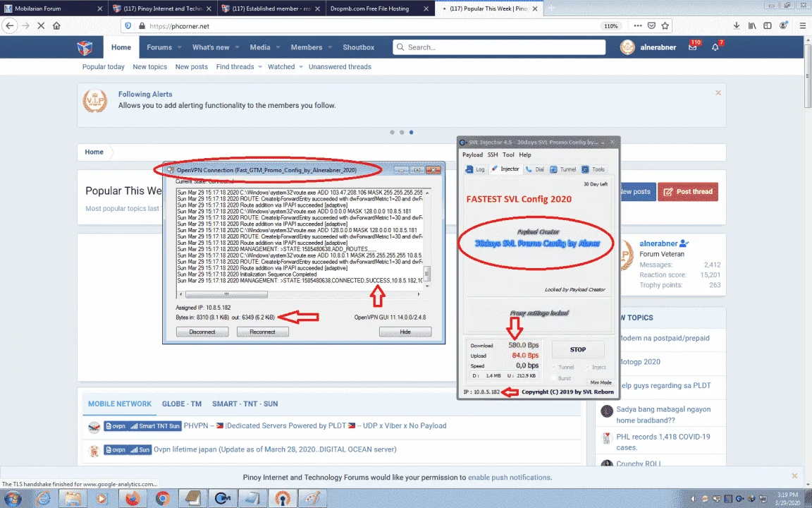Viewport: 812px width, 508px height.
Task: Go back using the browser Back arrow
Action: click(x=10, y=26)
